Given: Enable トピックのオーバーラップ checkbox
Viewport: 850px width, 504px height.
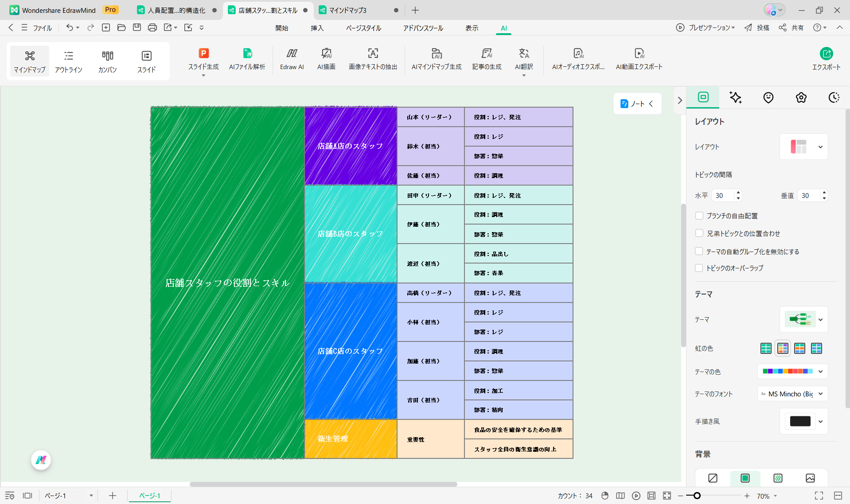Looking at the screenshot, I should 699,268.
